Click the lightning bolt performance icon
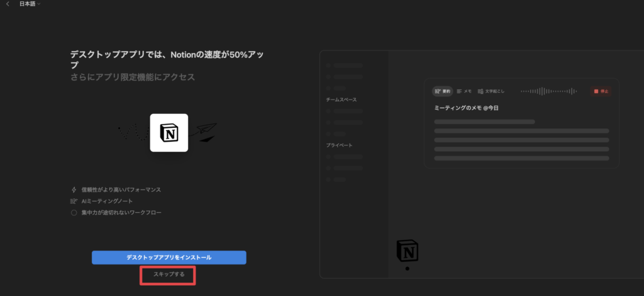Screen dimensions: 644x296 [74, 190]
